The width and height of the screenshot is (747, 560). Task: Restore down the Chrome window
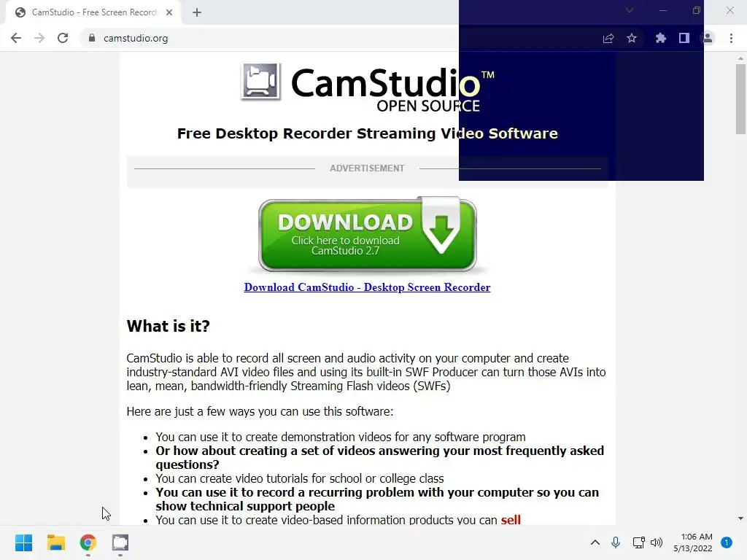[697, 10]
